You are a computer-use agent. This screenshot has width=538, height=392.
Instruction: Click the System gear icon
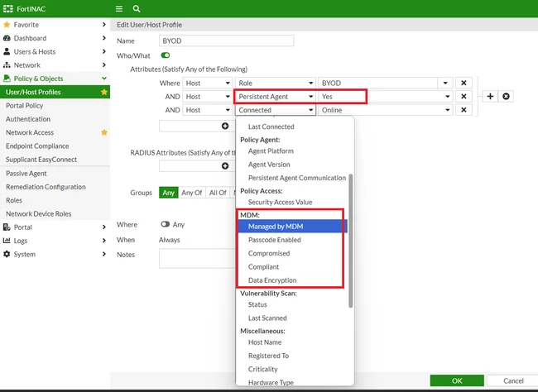(x=7, y=254)
